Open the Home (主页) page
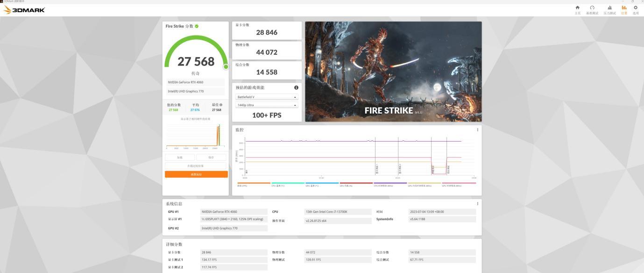This screenshot has height=273, width=644. (578, 10)
